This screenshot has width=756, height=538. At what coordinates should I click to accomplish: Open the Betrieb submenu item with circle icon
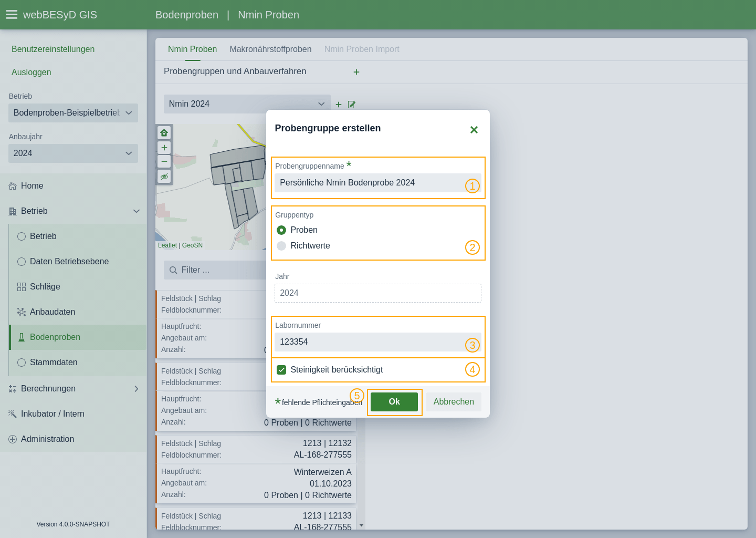click(x=78, y=236)
